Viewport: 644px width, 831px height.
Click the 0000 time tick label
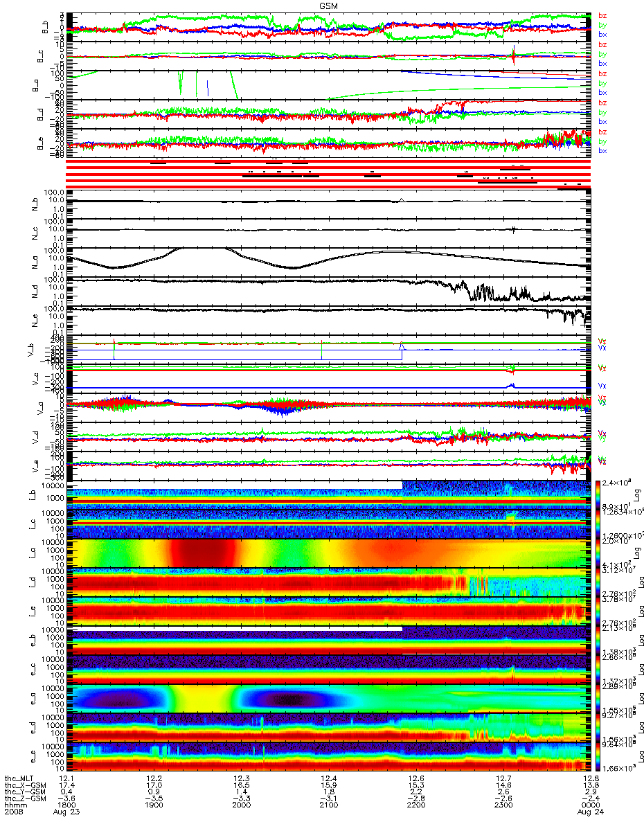[590, 805]
